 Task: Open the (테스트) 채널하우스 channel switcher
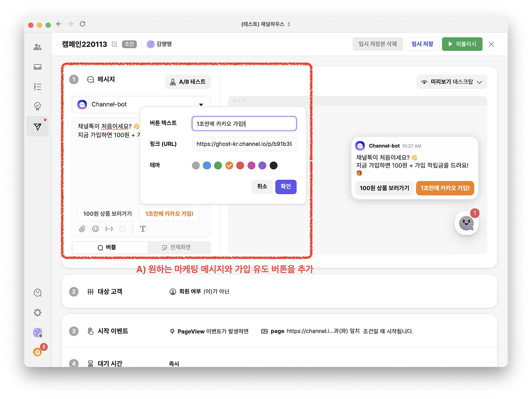point(266,24)
